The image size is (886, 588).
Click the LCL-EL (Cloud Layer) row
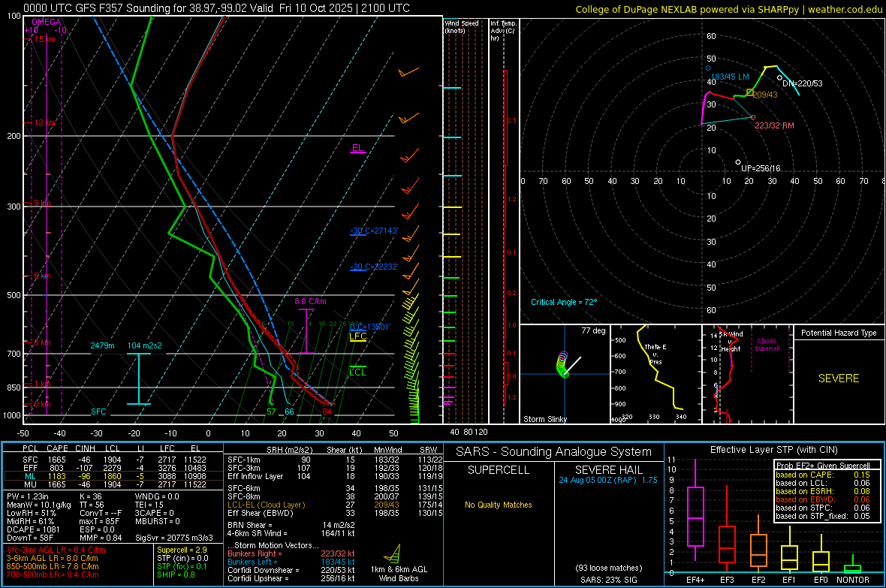[x=335, y=505]
